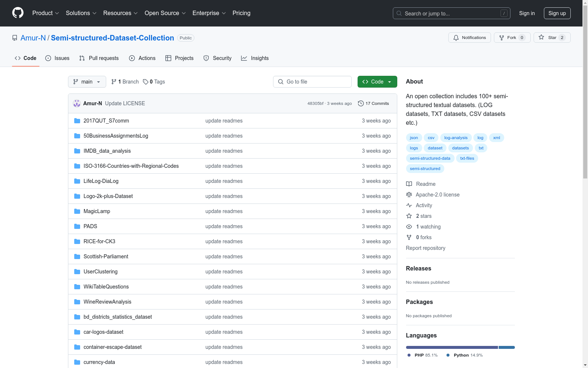Click the log-analysis topic tag
The image size is (588, 368).
[x=456, y=138]
